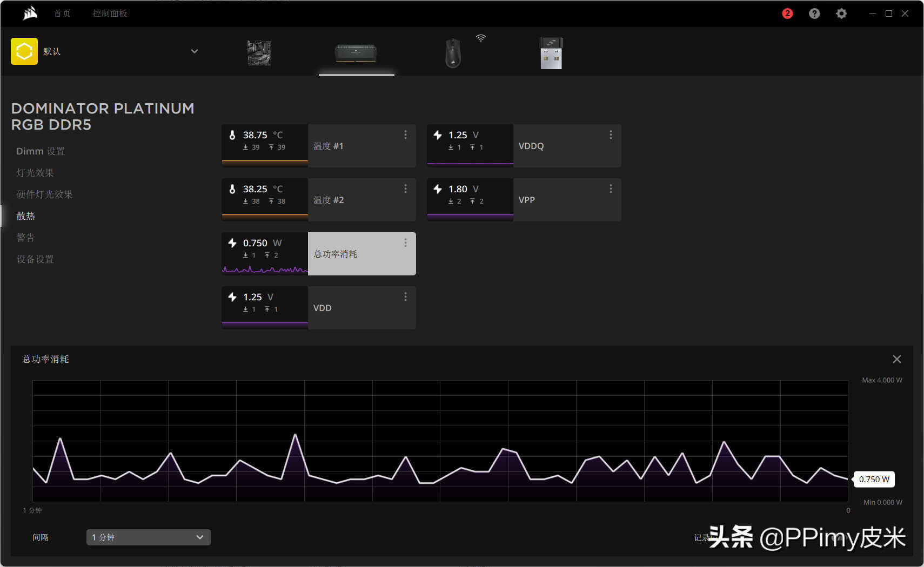The image size is (924, 567).
Task: Select the VDD sensor card
Action: coord(319,308)
